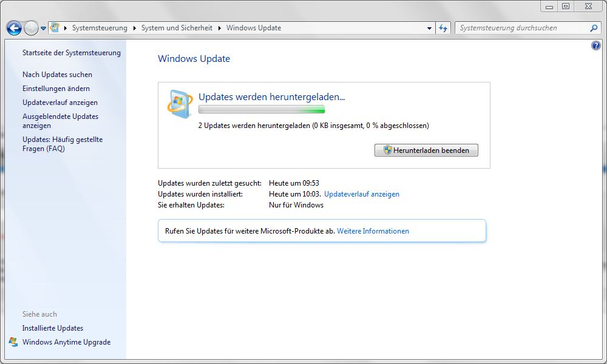Click the Systemsteuerung durchsuchen search field

pyautogui.click(x=522, y=28)
